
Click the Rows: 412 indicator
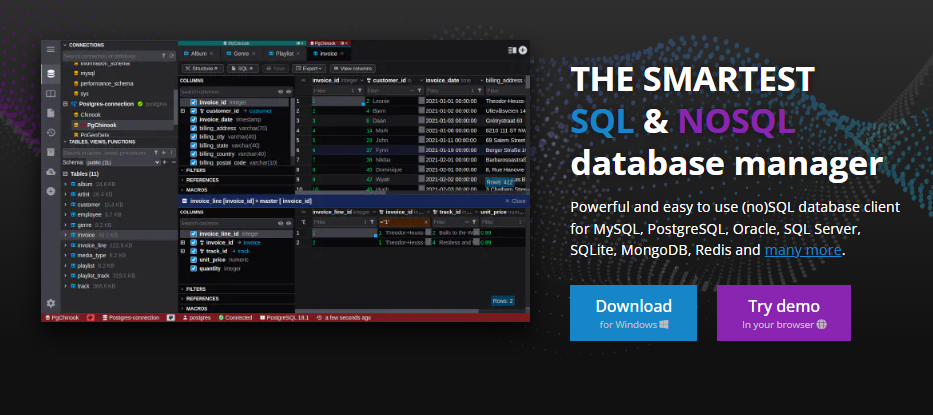point(500,182)
